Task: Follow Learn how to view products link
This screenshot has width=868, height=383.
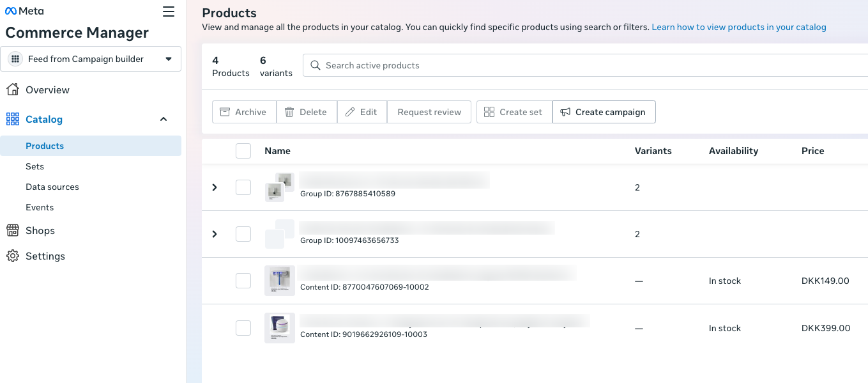Action: [739, 27]
